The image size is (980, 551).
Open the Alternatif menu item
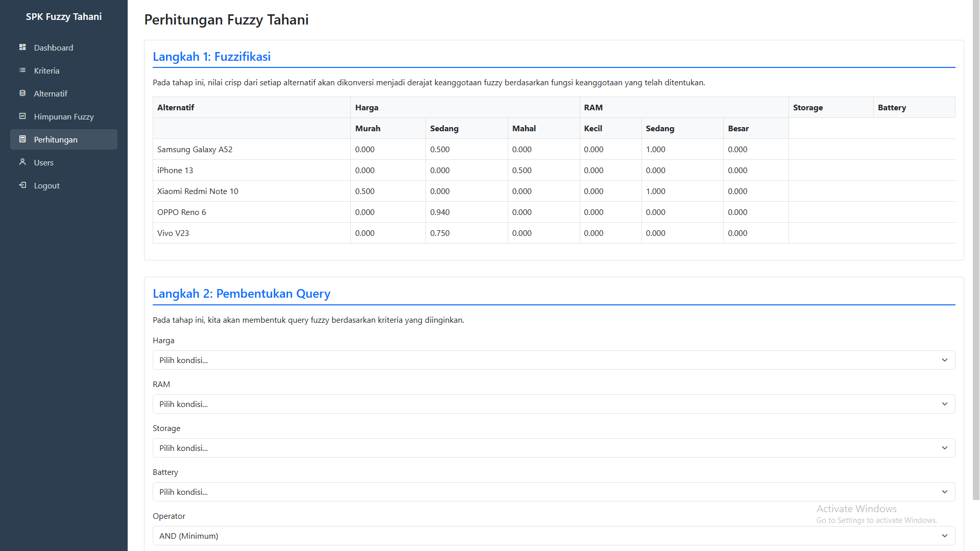click(x=64, y=93)
